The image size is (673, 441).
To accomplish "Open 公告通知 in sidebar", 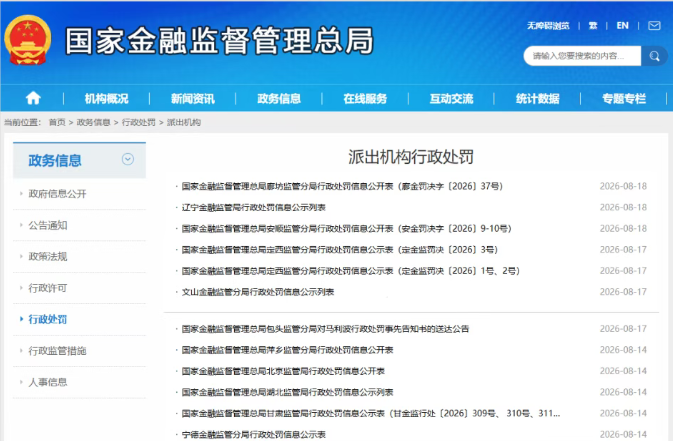I will point(48,225).
